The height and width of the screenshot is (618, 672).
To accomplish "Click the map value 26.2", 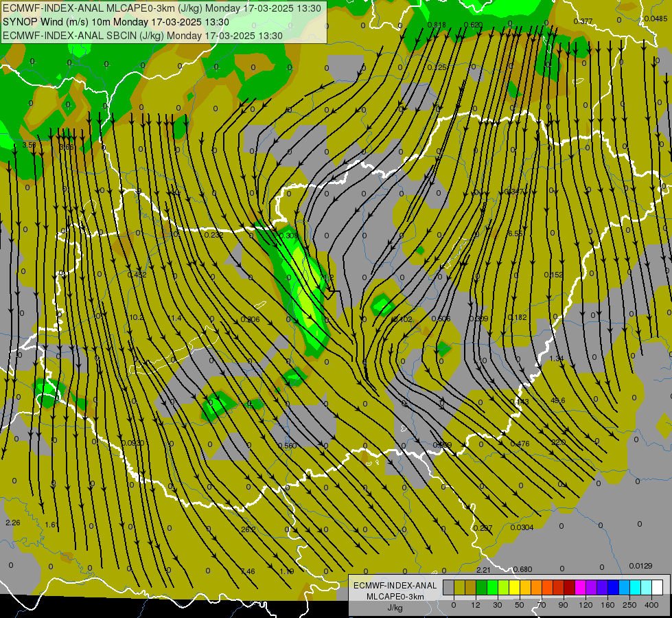I will (x=248, y=529).
